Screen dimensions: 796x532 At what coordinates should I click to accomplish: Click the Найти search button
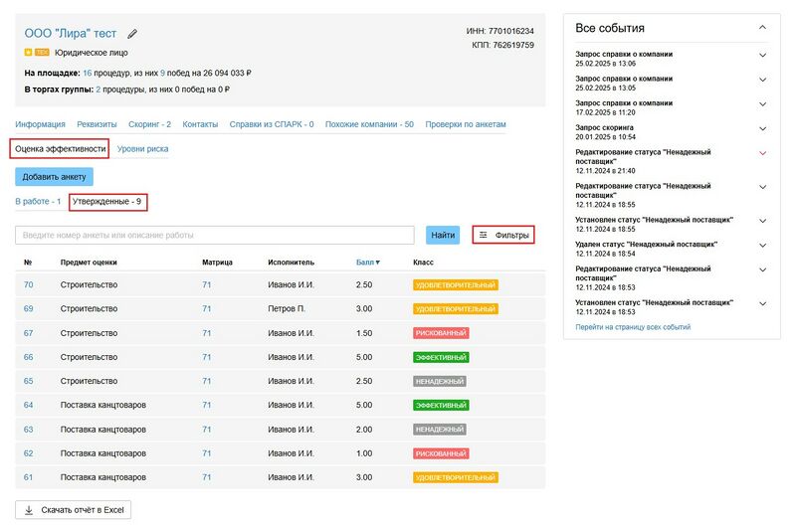(x=443, y=235)
